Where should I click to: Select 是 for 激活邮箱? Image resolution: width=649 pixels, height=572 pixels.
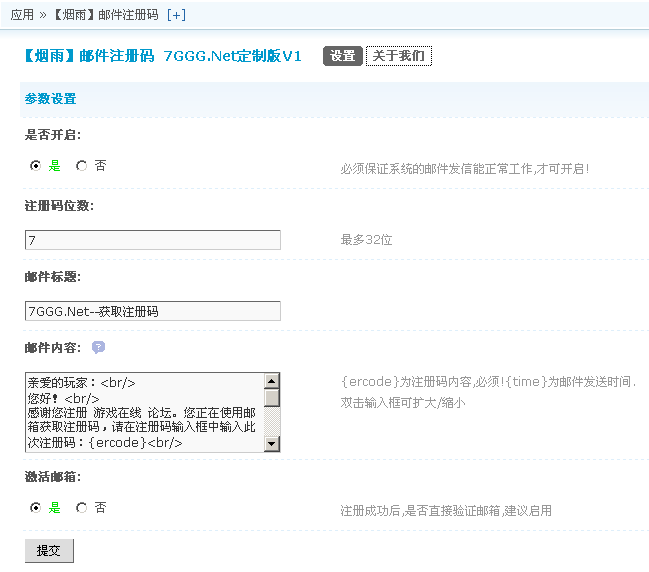(x=36, y=507)
